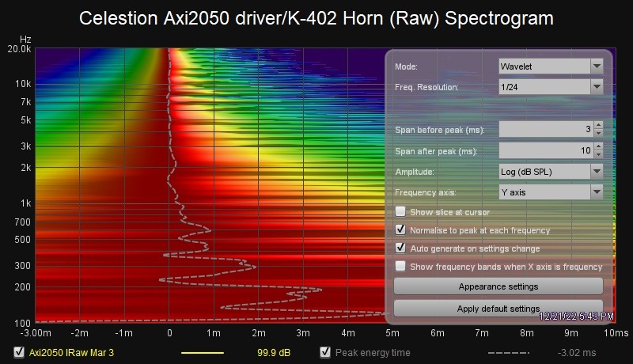The height and width of the screenshot is (364, 633).
Task: Click the dashed Peak energy time line sample
Action: [x=508, y=353]
